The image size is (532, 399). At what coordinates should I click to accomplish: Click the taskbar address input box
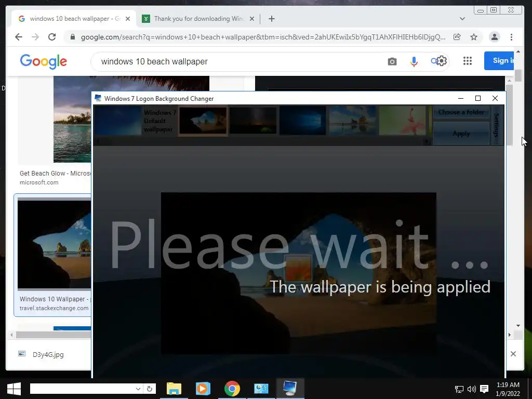82,389
